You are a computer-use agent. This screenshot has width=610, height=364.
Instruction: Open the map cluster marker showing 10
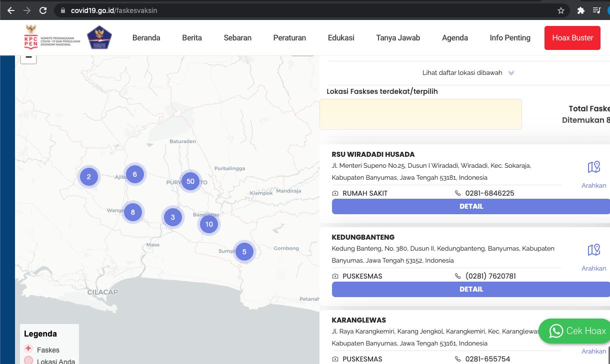209,224
